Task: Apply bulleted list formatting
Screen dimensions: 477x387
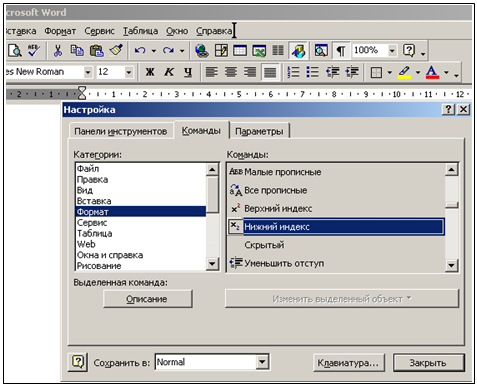Action: point(313,72)
